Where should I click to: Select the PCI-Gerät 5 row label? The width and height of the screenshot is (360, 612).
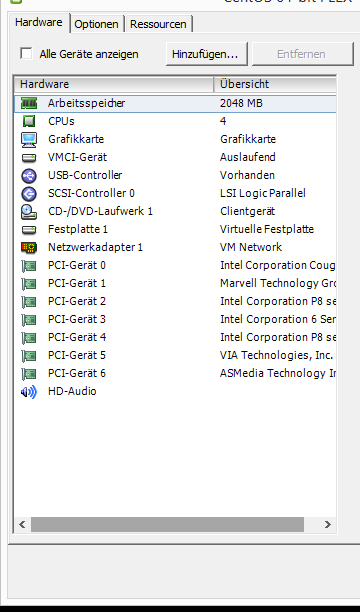(x=77, y=355)
